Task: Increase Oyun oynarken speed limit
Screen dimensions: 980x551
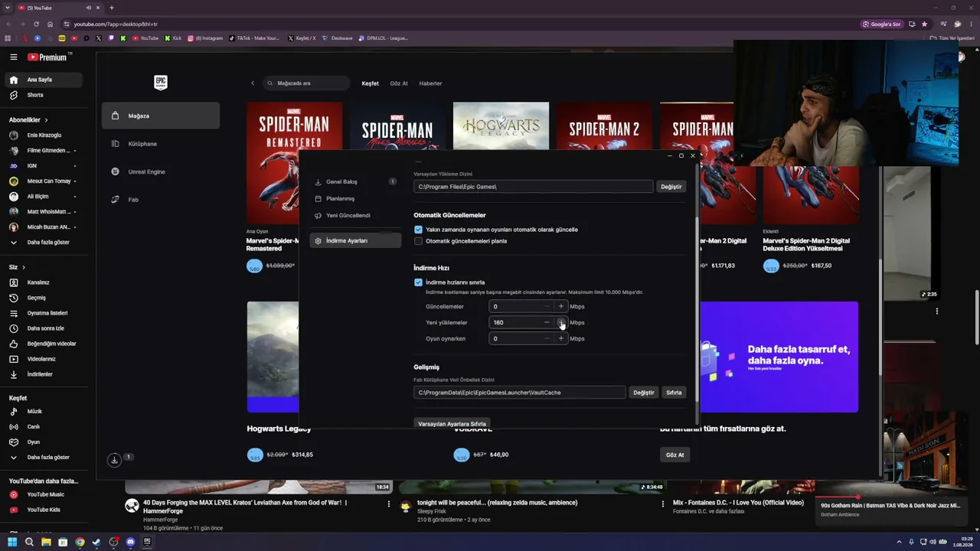Action: [x=561, y=338]
